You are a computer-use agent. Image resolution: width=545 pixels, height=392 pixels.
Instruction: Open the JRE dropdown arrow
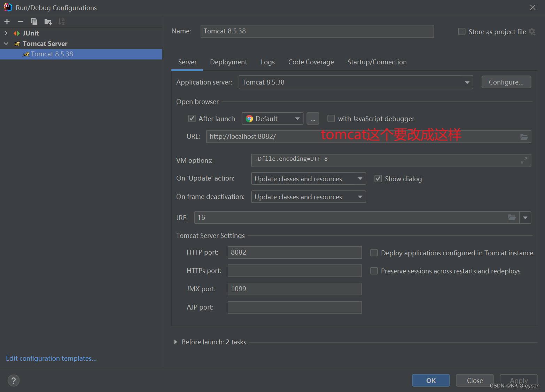click(x=525, y=218)
